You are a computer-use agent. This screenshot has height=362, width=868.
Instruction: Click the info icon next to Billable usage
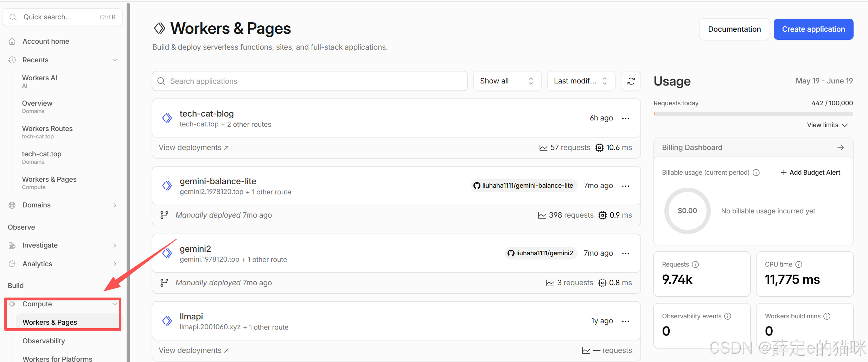[756, 173]
